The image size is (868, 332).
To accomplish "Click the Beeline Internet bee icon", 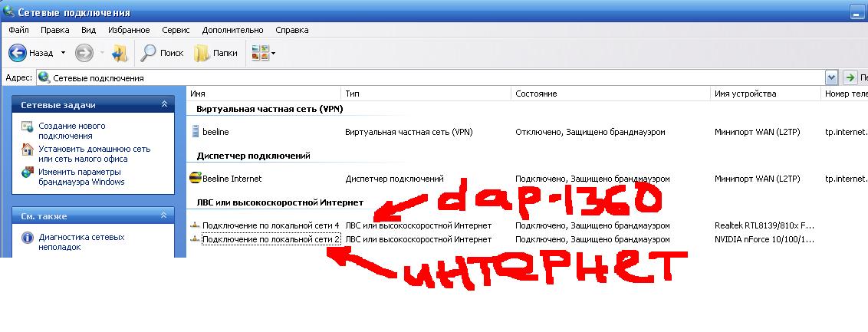I will (x=195, y=178).
